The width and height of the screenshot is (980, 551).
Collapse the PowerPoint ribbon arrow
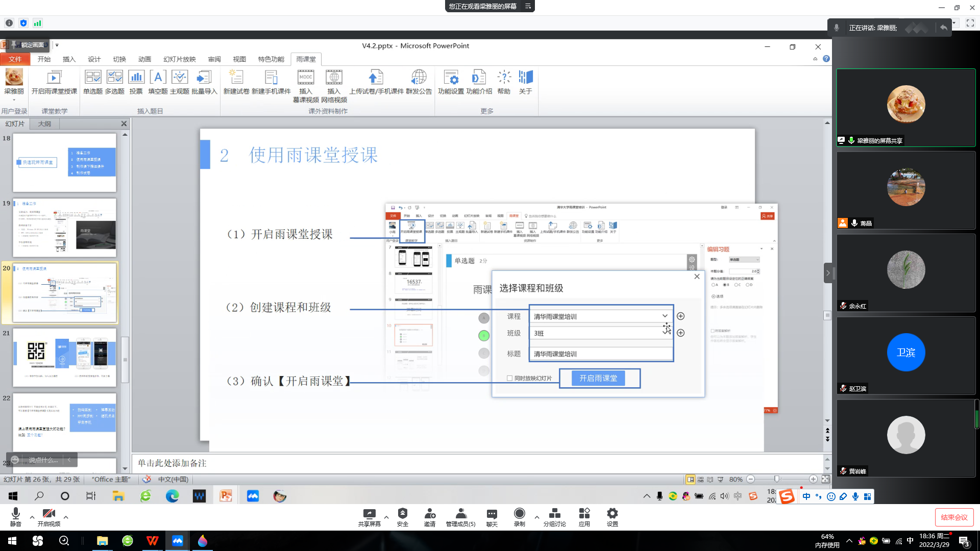[815, 59]
